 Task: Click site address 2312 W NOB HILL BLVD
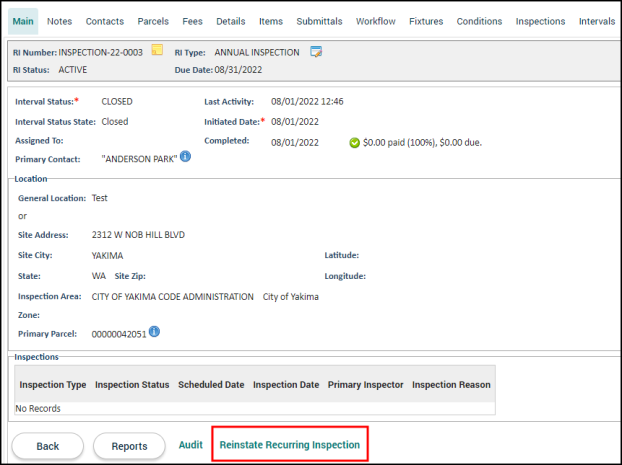tap(138, 235)
